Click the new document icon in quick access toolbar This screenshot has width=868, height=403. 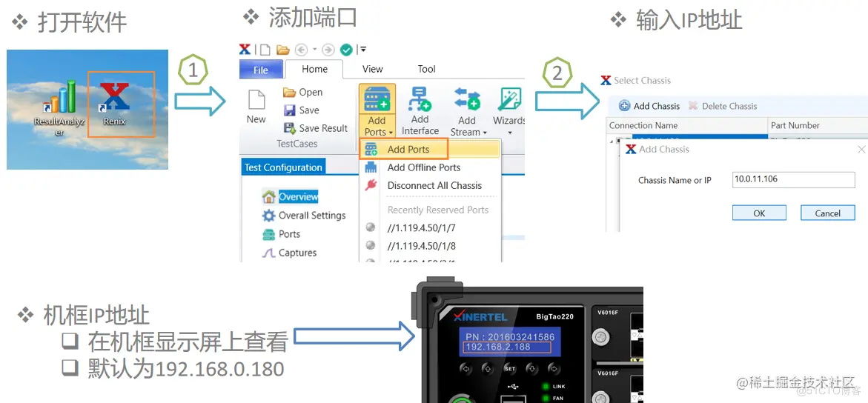click(265, 50)
